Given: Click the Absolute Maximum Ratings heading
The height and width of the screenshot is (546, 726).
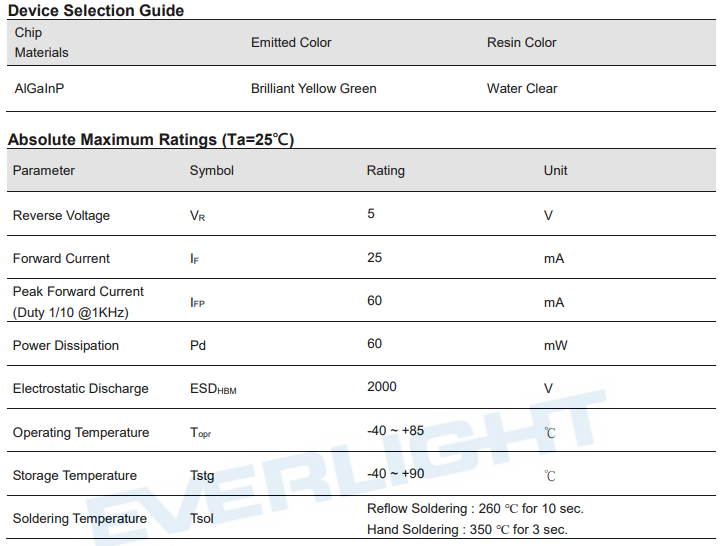Looking at the screenshot, I should click(151, 139).
